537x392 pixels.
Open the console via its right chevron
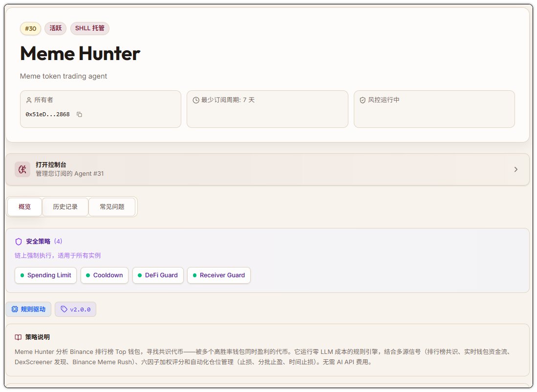click(516, 169)
